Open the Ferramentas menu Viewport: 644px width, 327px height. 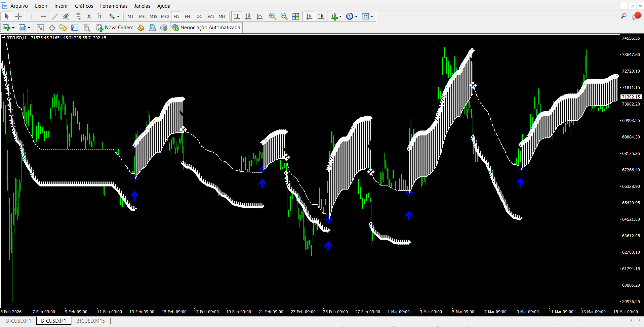point(114,6)
